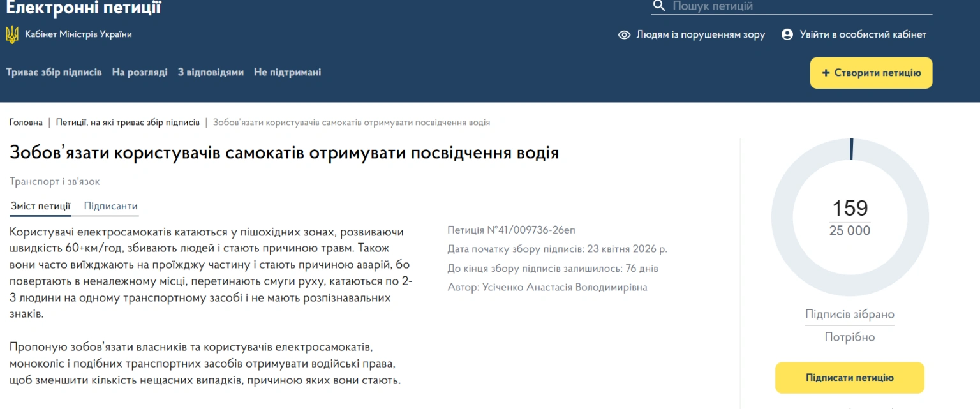Click the 'Створити петицію' button
Viewport: 980px width, 409px height.
(871, 73)
